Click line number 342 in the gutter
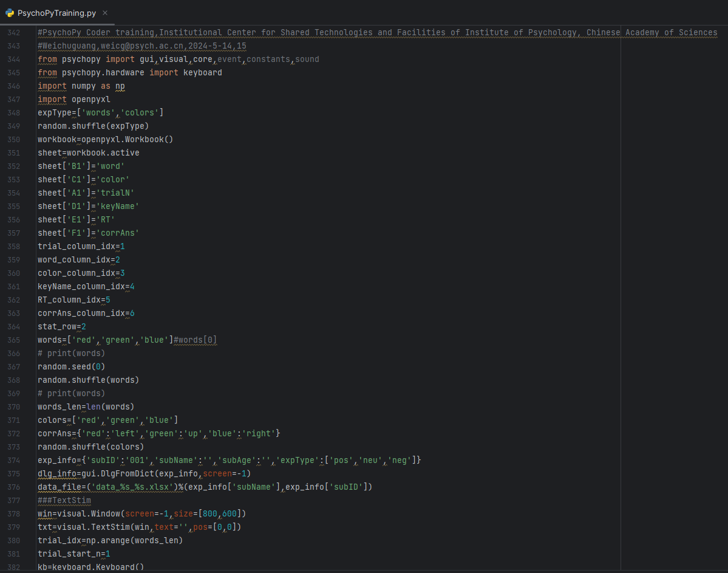728x573 pixels. click(x=15, y=33)
